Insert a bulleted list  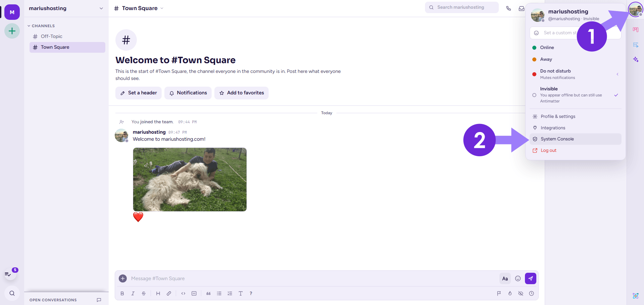(219, 294)
